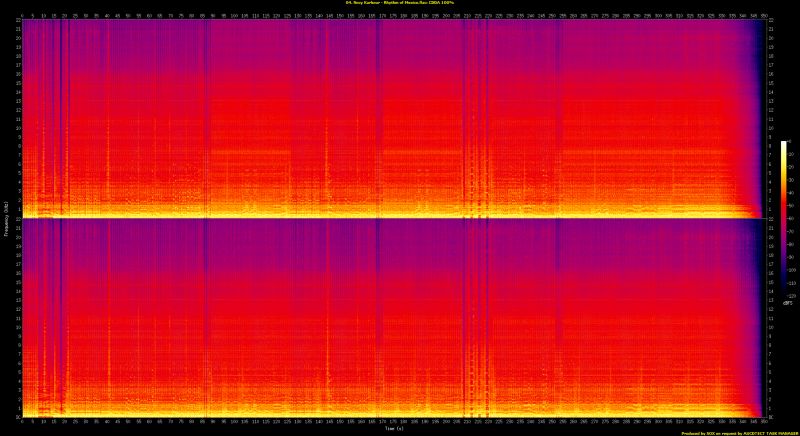Viewport: 800px width, 436px height.
Task: Click the "Frequency (kHz)" axis label
Action: click(5, 218)
